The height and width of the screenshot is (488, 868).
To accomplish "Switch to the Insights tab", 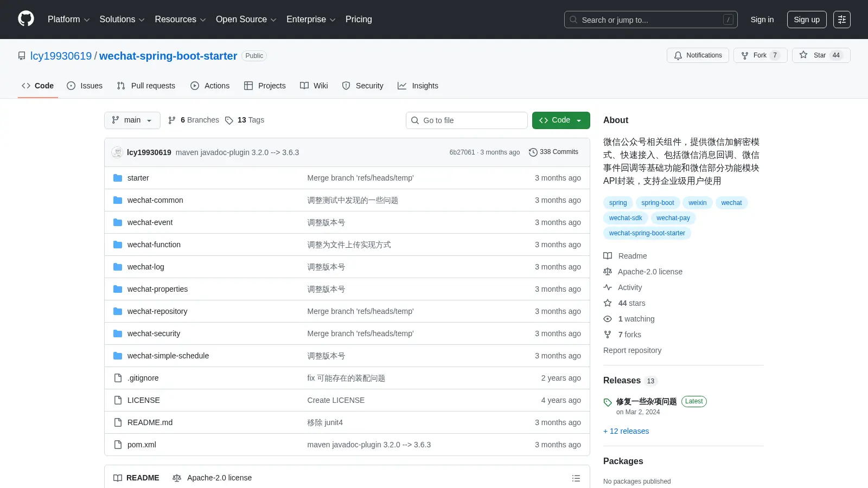I will coord(418,86).
